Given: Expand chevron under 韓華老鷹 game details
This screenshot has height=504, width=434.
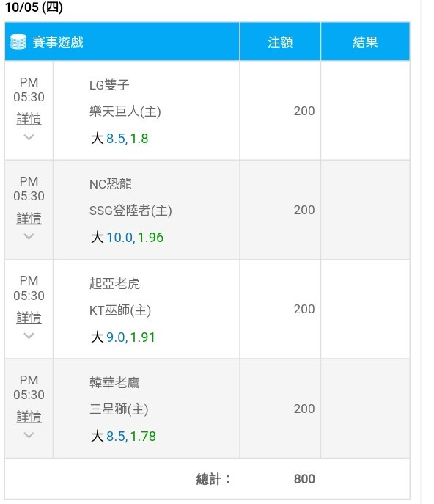Looking at the screenshot, I should (x=29, y=435).
